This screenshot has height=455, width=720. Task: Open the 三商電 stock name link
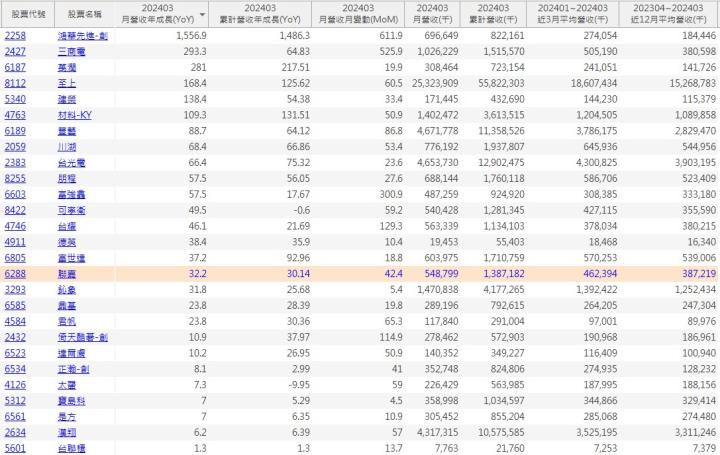click(71, 51)
